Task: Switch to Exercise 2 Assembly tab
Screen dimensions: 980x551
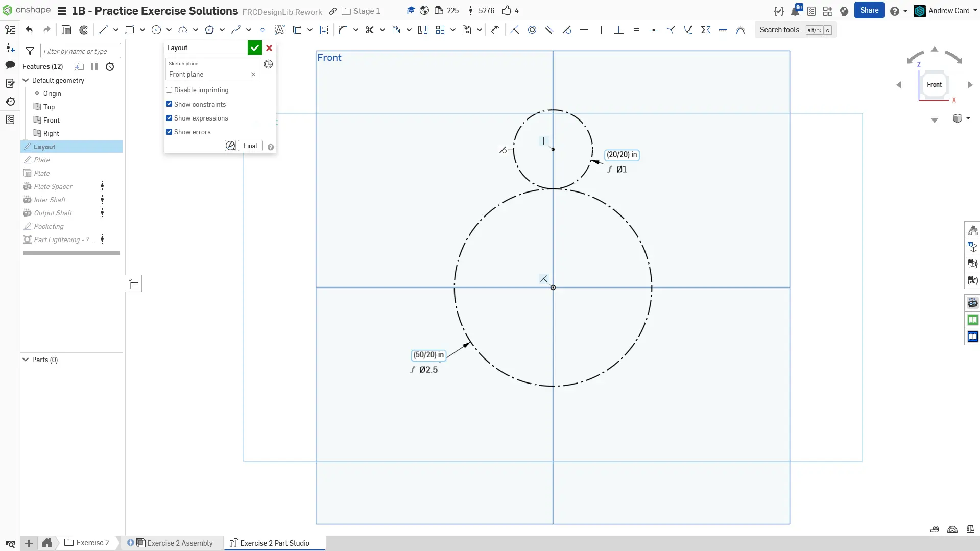Action: click(x=179, y=543)
